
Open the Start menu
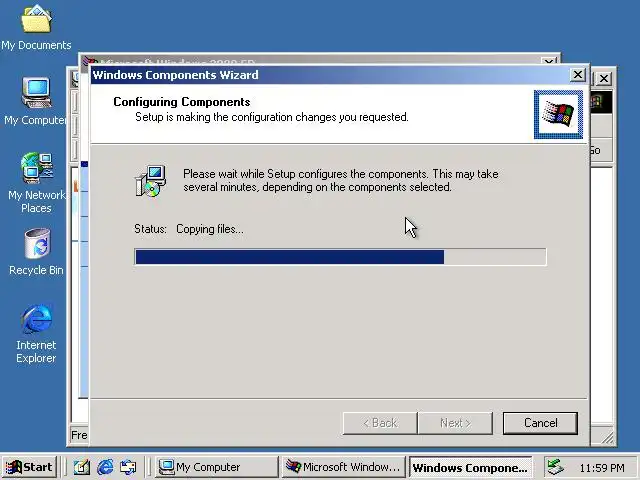(x=29, y=467)
